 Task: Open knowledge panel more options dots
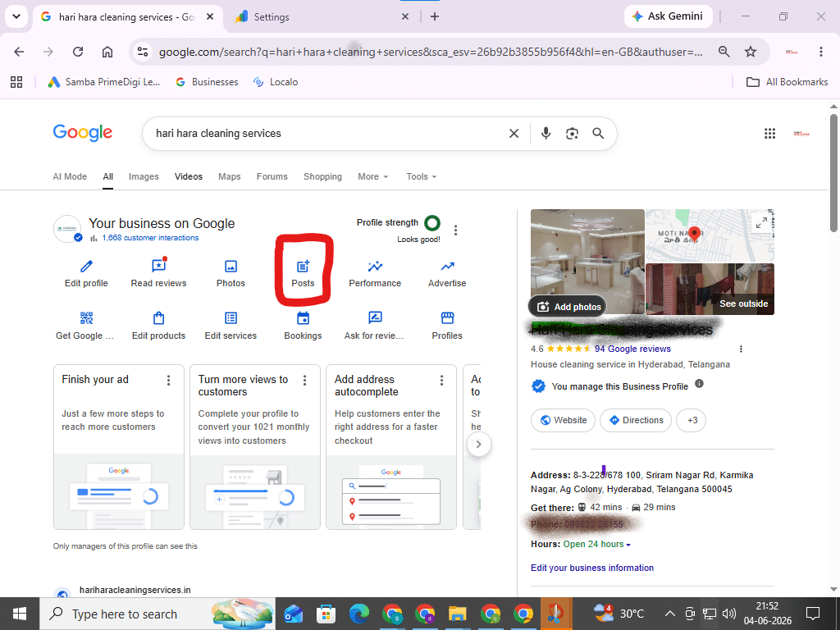point(741,349)
